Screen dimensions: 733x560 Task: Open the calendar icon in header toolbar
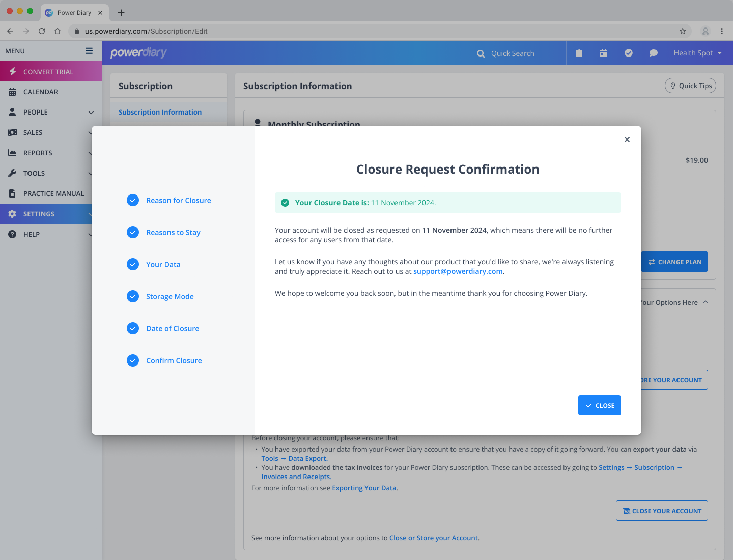tap(604, 53)
